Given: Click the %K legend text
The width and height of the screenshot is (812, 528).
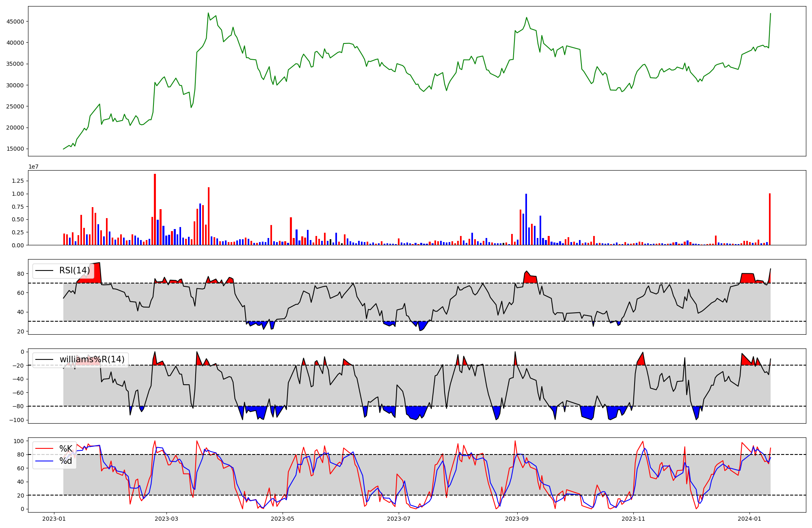Looking at the screenshot, I should (66, 449).
